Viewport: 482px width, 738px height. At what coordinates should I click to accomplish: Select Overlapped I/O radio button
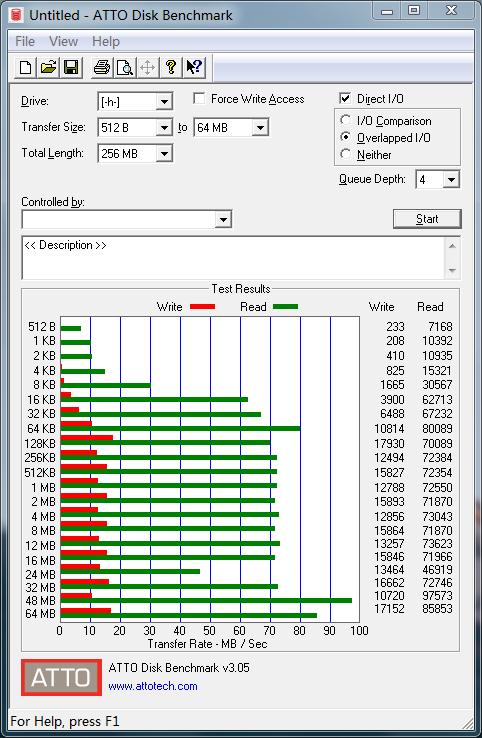point(345,137)
